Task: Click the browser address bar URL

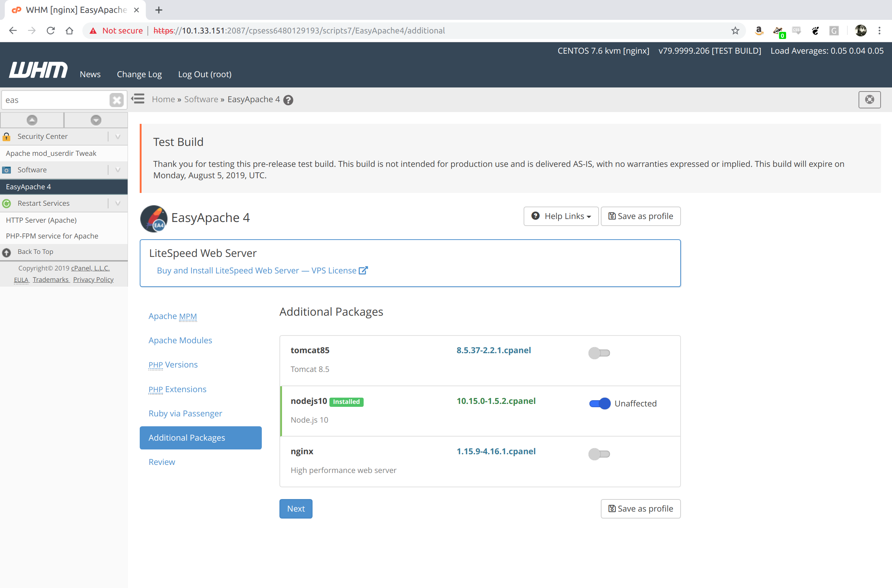Action: (x=299, y=31)
